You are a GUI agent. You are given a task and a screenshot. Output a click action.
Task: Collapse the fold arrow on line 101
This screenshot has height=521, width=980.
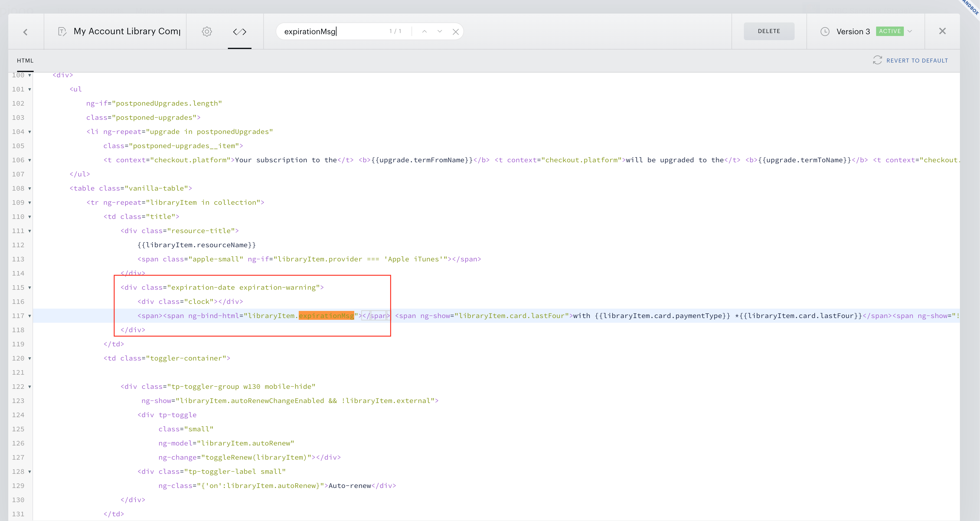pyautogui.click(x=30, y=90)
